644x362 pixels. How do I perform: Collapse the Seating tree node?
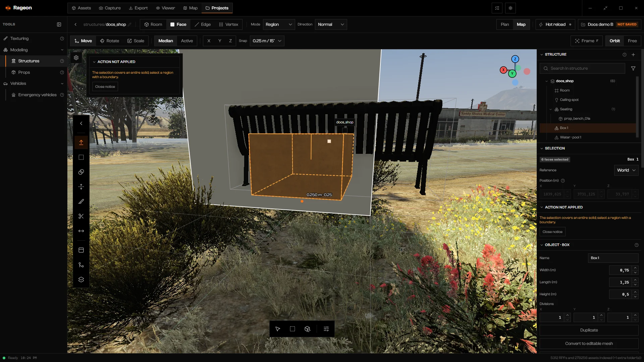551,109
